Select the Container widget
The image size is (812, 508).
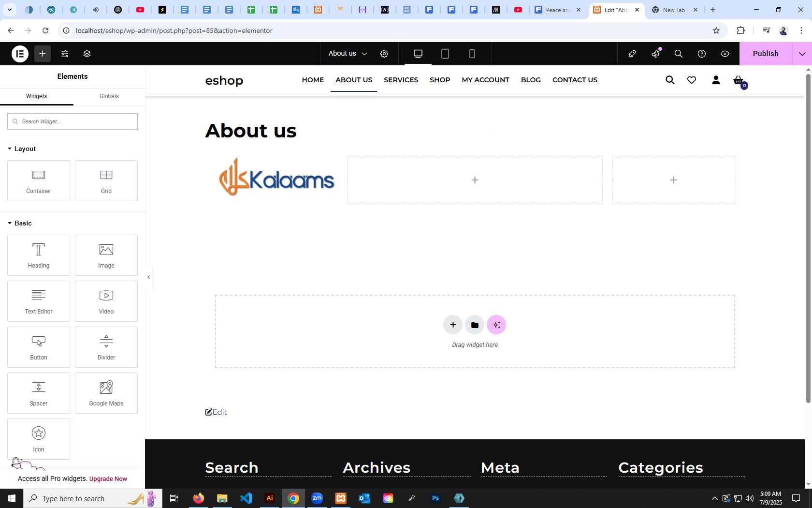[39, 180]
